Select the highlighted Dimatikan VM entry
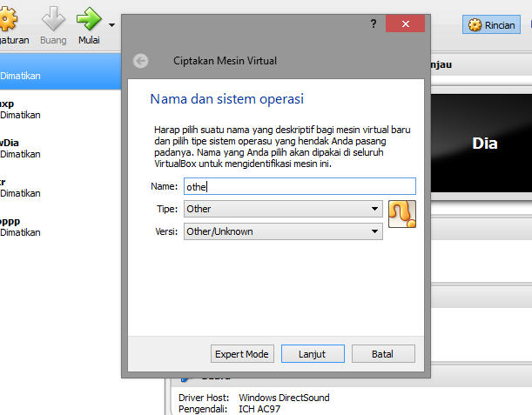 (x=60, y=71)
